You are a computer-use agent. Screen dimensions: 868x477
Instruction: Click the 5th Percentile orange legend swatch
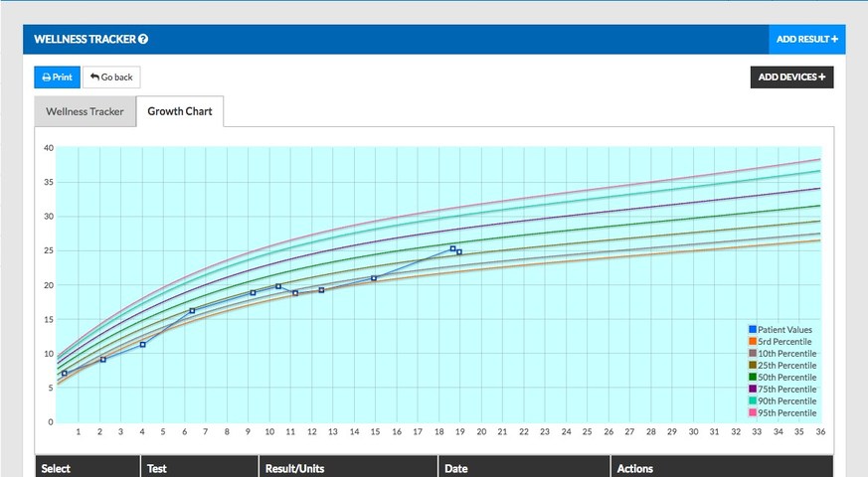pyautogui.click(x=753, y=342)
